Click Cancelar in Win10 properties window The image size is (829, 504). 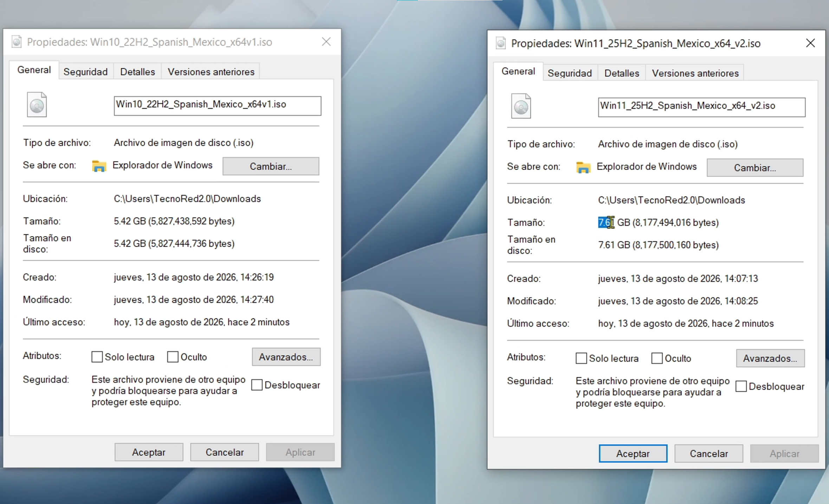tap(225, 452)
